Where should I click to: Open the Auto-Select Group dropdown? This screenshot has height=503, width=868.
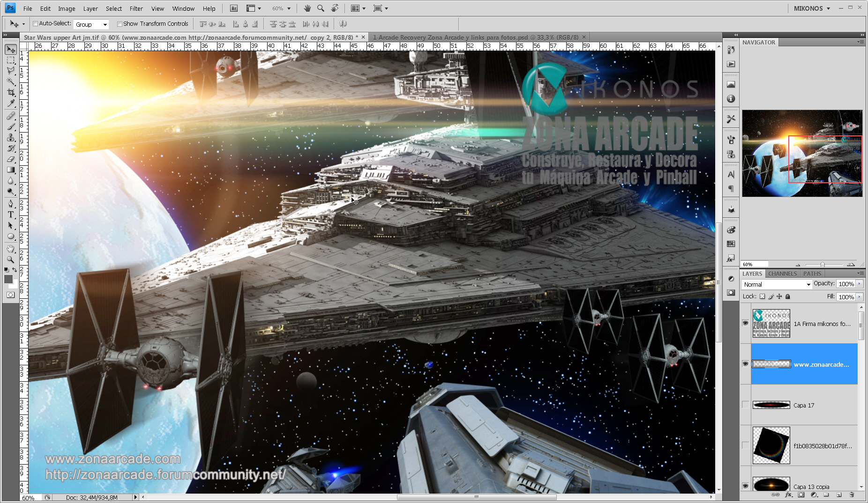91,24
